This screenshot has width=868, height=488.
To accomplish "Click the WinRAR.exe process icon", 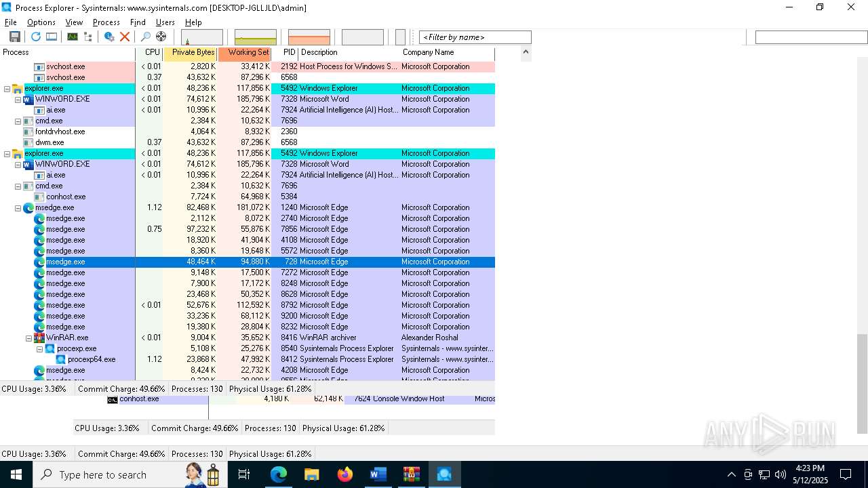I will pyautogui.click(x=39, y=338).
